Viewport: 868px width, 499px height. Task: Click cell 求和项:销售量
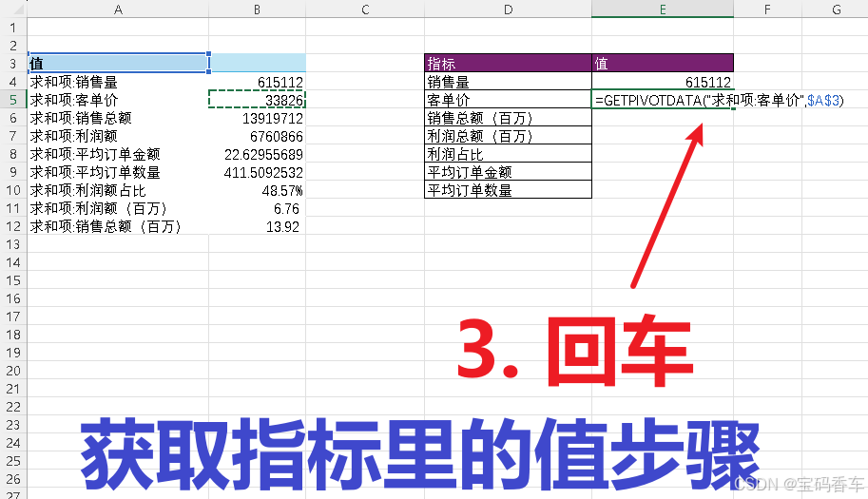118,82
